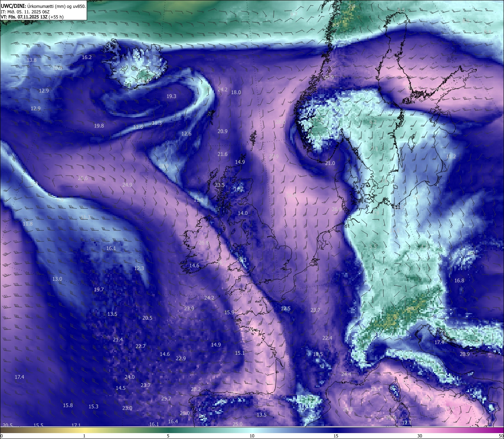Click the 21.6 value on the map
This screenshot has height=439, width=504.
(x=222, y=154)
